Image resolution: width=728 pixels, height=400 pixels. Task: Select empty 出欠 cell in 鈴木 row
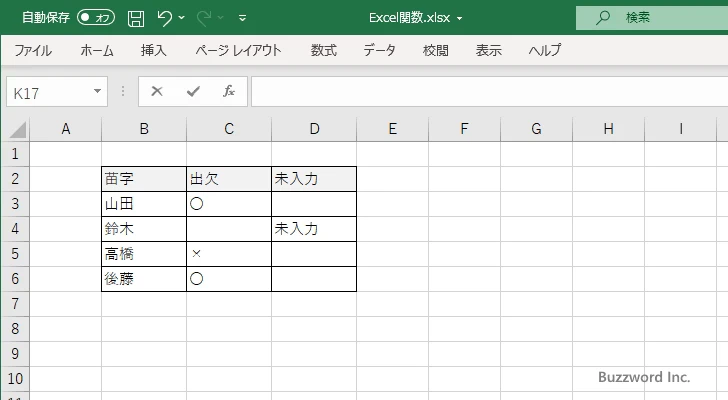[229, 229]
